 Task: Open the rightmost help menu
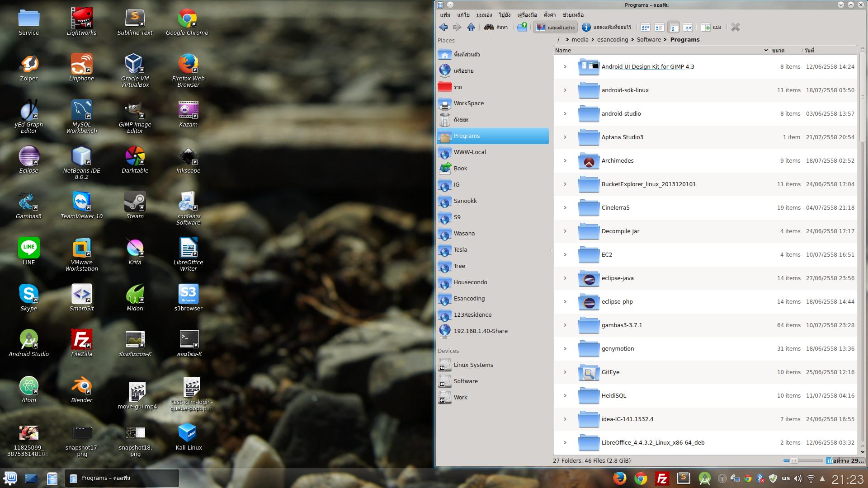(x=573, y=15)
